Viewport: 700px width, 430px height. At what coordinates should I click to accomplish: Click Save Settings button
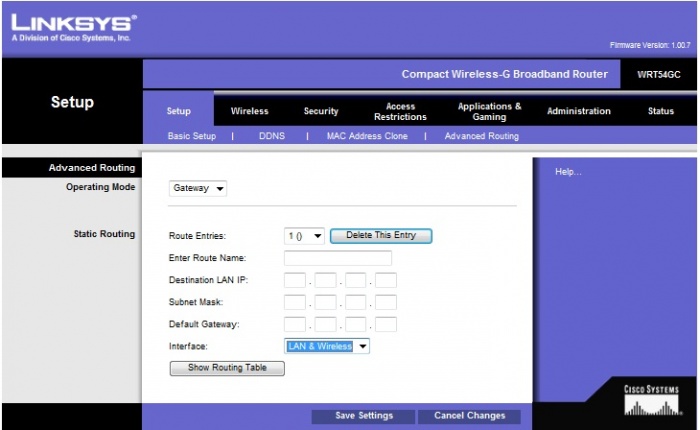tap(364, 416)
